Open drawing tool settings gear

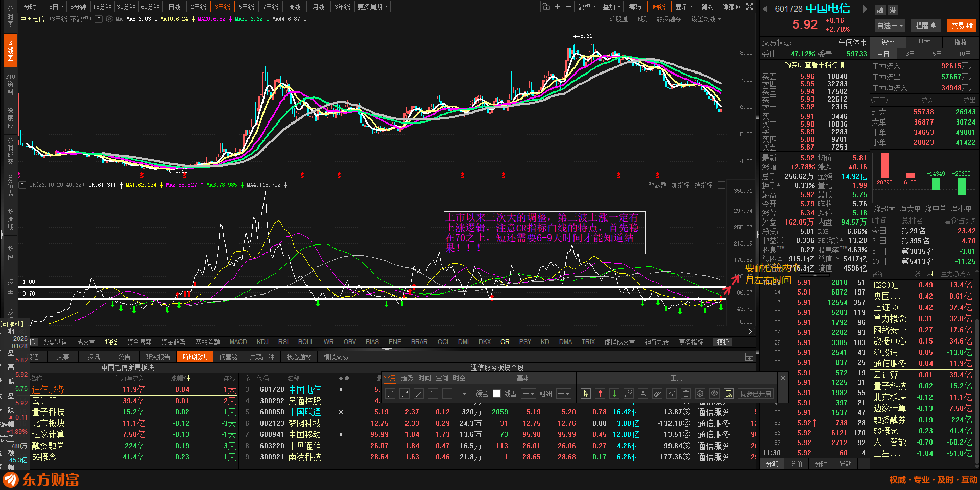(x=700, y=394)
